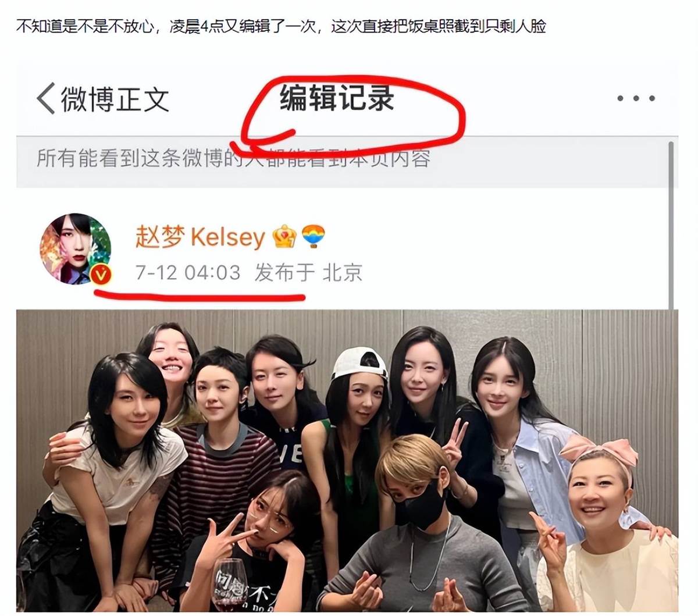Click the 7-12 04:03 timestamp
The image size is (698, 616).
(188, 272)
